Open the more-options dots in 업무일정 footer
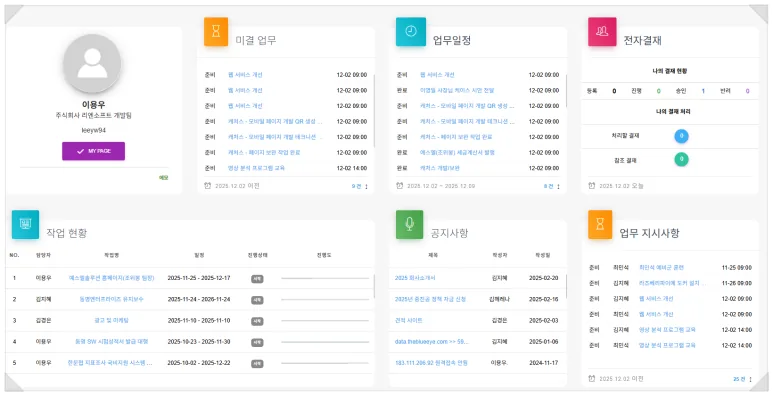 (558, 186)
